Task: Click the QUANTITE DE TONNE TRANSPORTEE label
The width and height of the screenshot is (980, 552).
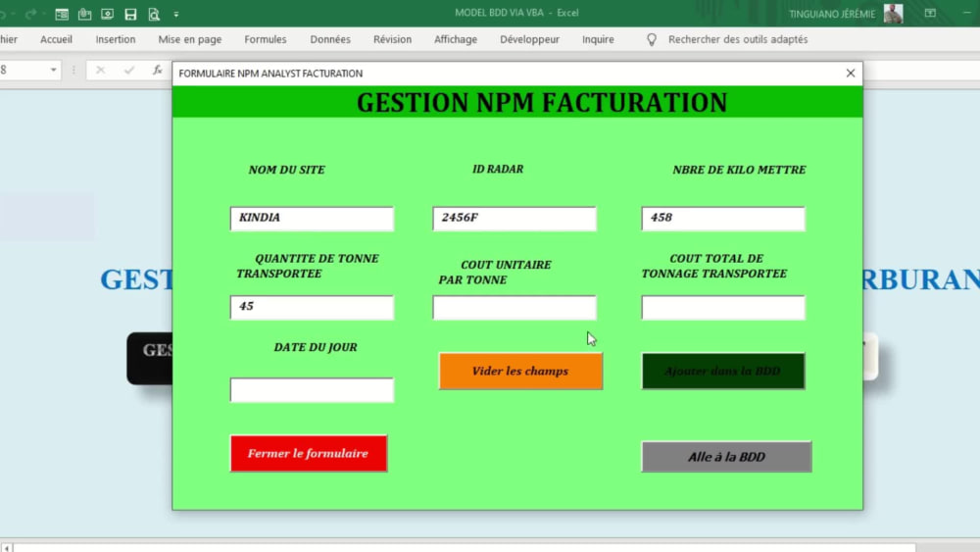Action: click(x=308, y=266)
